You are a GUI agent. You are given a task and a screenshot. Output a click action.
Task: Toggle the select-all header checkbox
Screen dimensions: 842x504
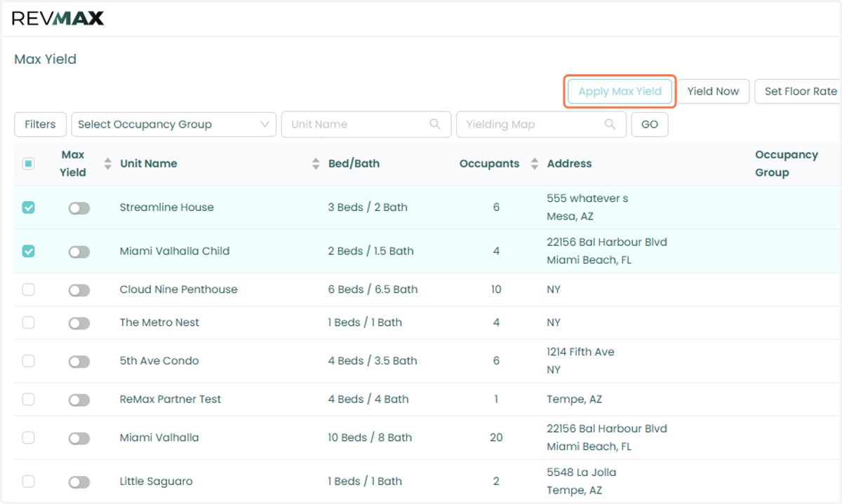28,163
